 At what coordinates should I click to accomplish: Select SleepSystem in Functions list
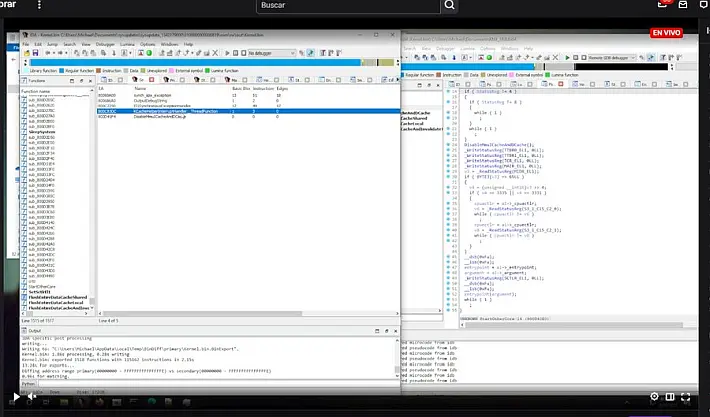point(42,132)
